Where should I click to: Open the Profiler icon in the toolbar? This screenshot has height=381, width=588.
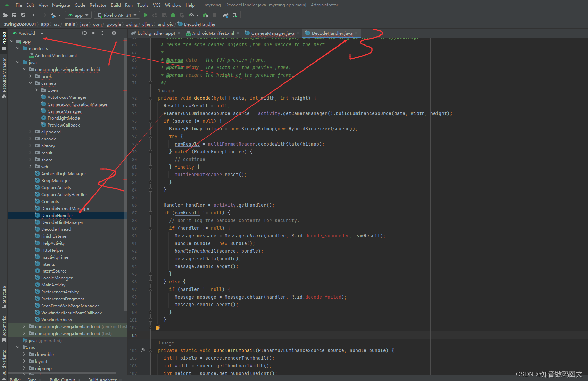192,15
